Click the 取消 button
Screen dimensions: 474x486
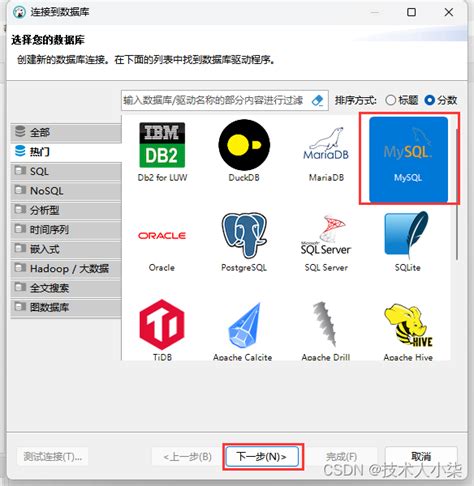(x=421, y=456)
